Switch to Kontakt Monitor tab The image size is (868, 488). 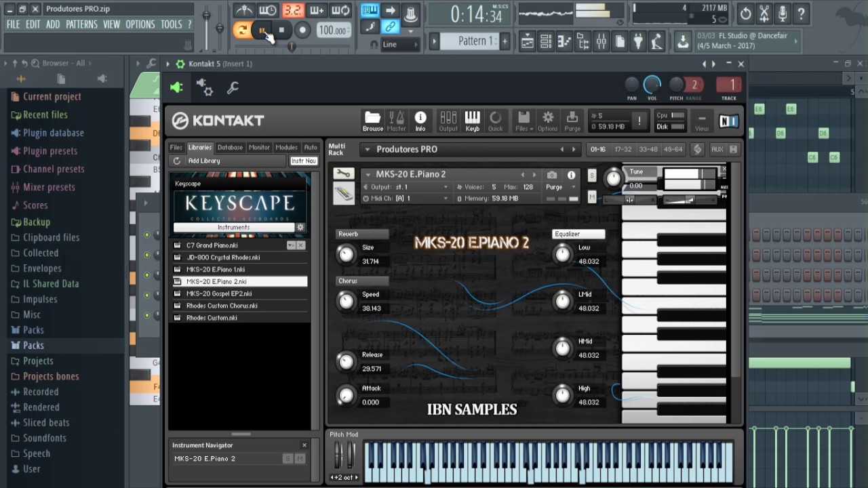point(259,147)
